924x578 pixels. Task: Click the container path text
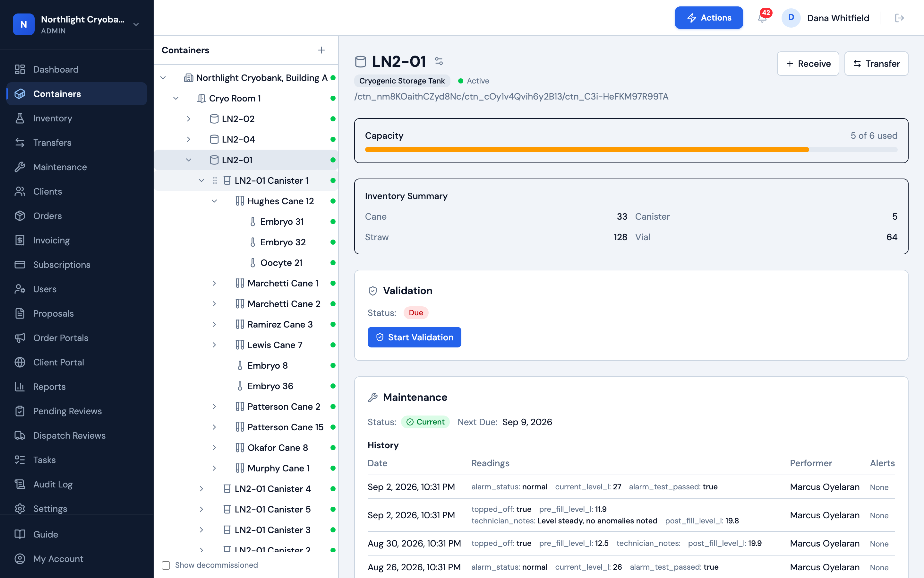(x=511, y=96)
